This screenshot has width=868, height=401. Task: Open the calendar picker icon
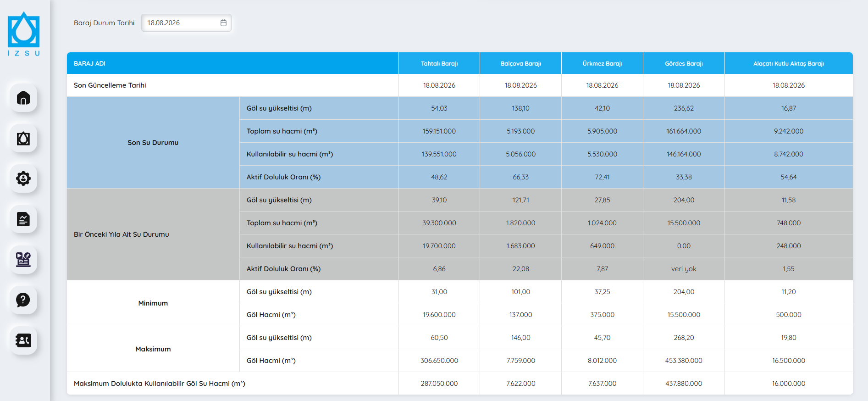pos(223,23)
